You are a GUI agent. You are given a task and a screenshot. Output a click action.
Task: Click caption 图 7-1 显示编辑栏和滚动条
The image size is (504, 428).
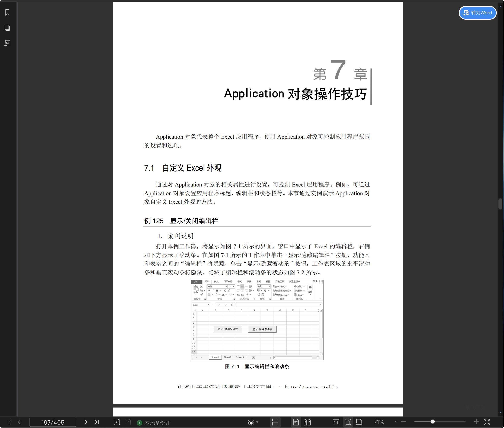coord(257,366)
